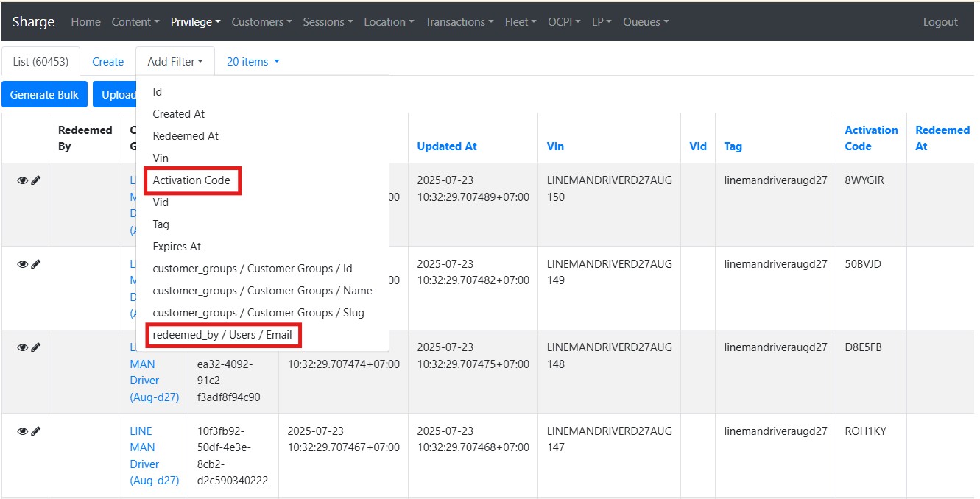Open the eye icon for activation code D8E5FB
This screenshot has height=499, width=980.
click(x=22, y=347)
